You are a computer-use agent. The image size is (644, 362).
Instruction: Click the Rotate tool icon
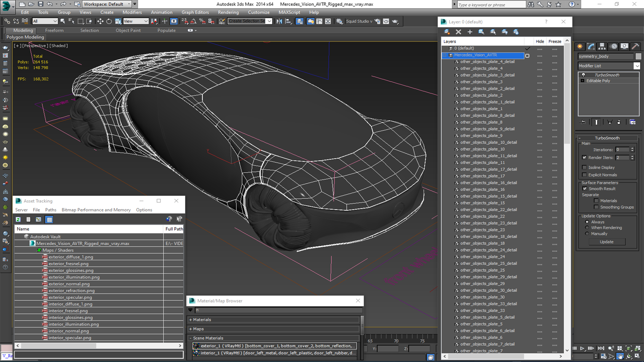[109, 21]
